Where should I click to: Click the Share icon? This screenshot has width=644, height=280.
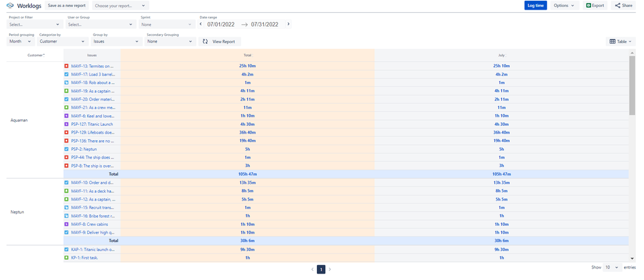click(x=618, y=6)
